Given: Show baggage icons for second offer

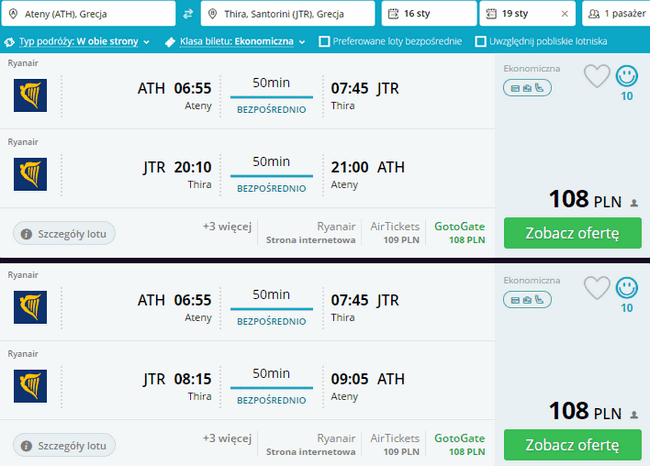Looking at the screenshot, I should coord(527,300).
